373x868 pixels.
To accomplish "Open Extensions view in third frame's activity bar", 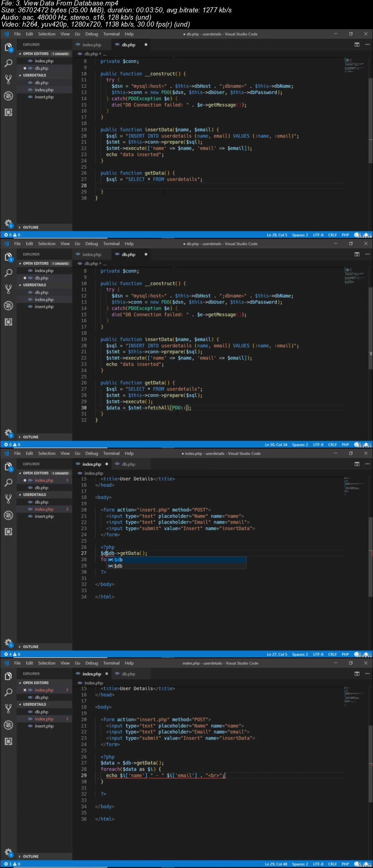I will pos(8,532).
